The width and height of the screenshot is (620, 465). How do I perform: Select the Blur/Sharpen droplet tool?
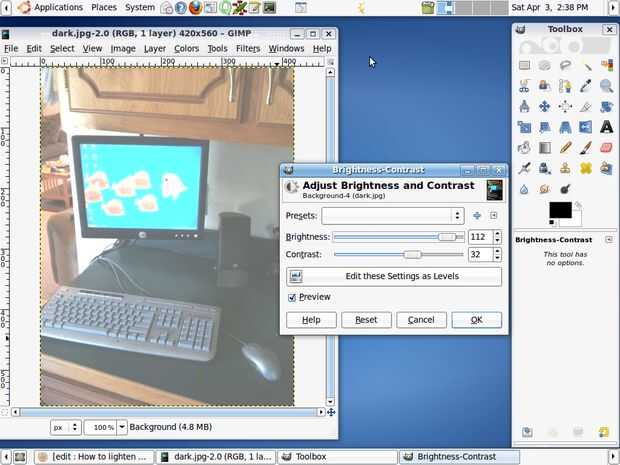pos(524,189)
